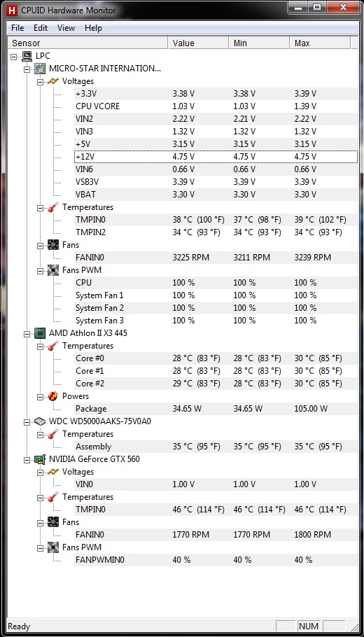Click the thermometer icon beside motherboard Temperatures

[x=52, y=207]
